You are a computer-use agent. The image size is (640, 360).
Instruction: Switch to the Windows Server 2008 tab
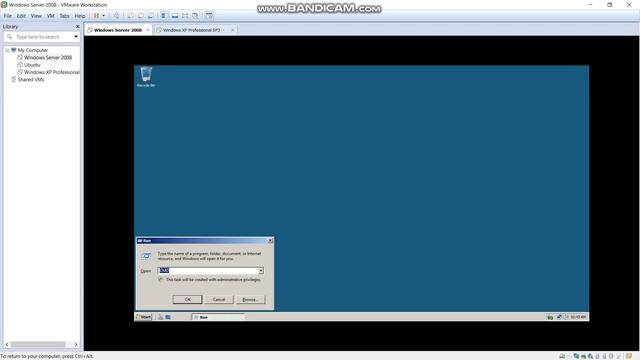coord(118,30)
